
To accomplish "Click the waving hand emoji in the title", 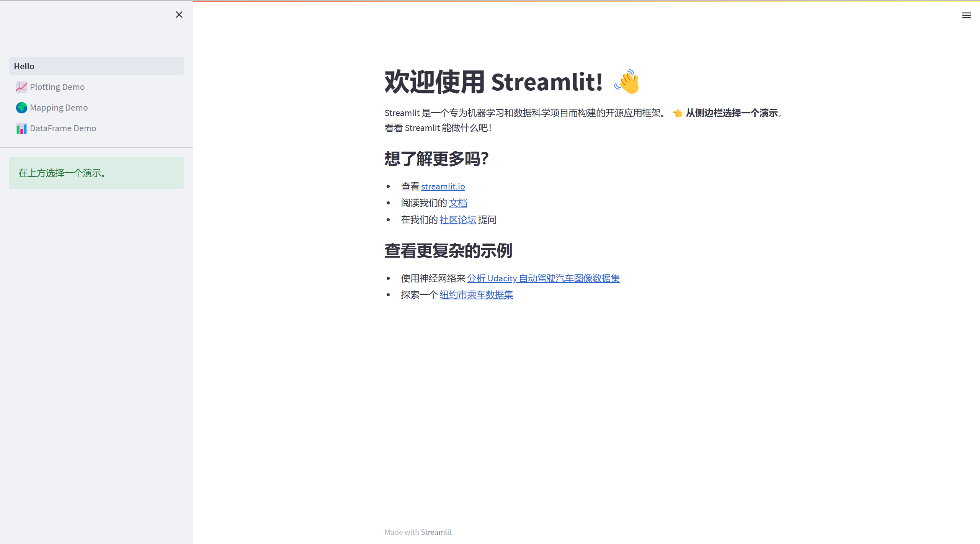I will 626,81.
